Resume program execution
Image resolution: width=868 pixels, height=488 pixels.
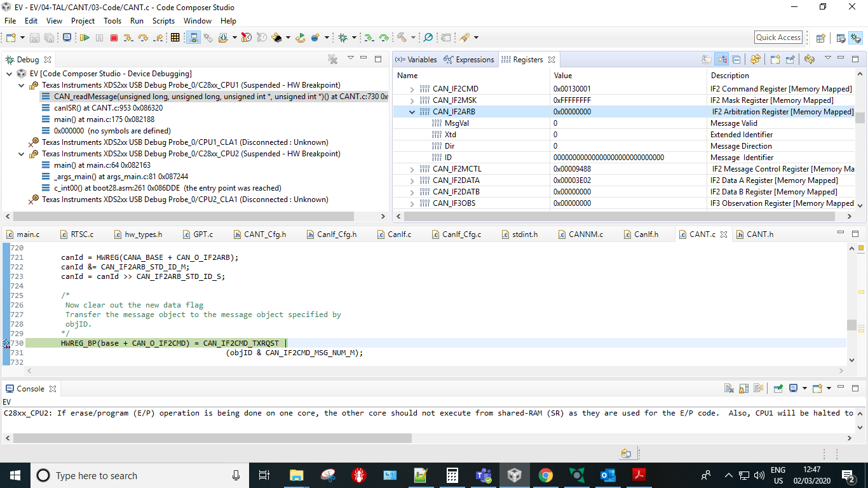85,37
